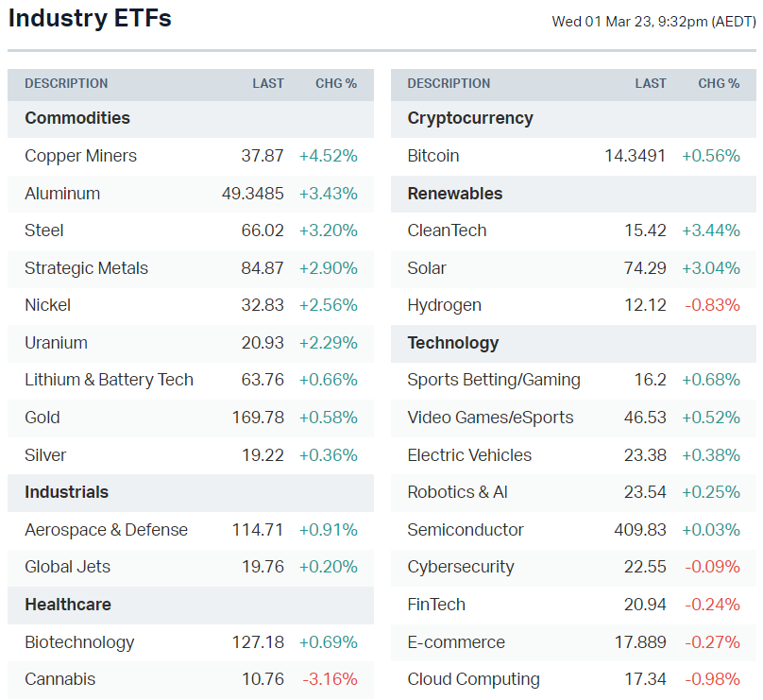Open Aerospace & Defense ETF
763x700 pixels.
coord(106,530)
